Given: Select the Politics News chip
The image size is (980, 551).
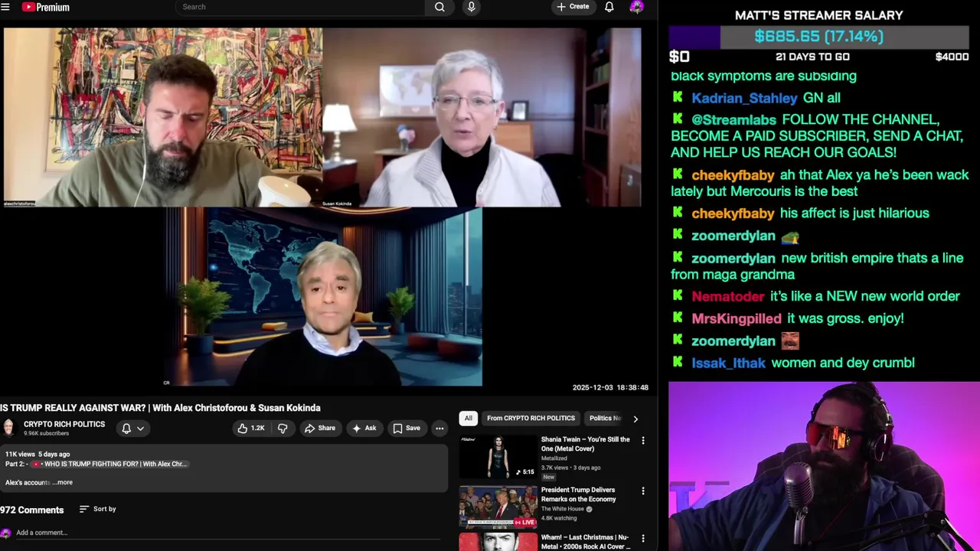Looking at the screenshot, I should (x=605, y=419).
